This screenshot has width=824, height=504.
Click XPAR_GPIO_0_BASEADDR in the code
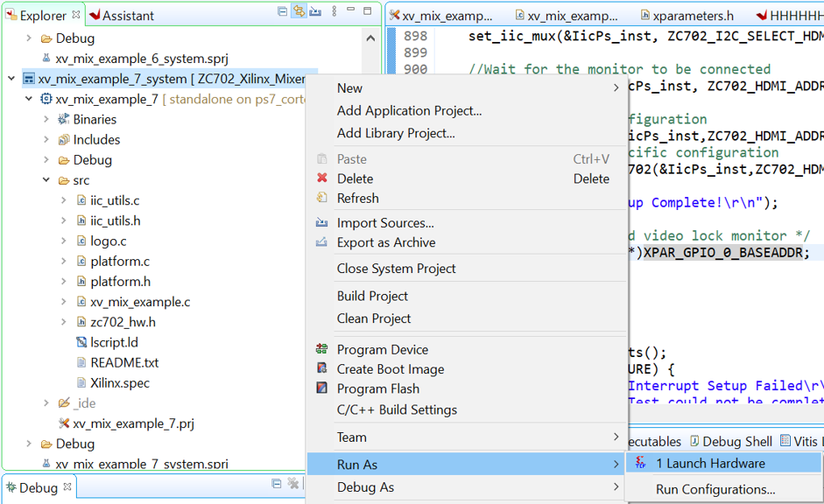(x=723, y=253)
